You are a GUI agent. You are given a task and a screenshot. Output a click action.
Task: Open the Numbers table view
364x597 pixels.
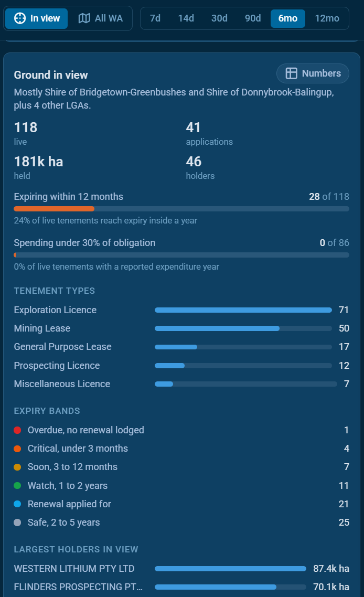[x=313, y=73]
